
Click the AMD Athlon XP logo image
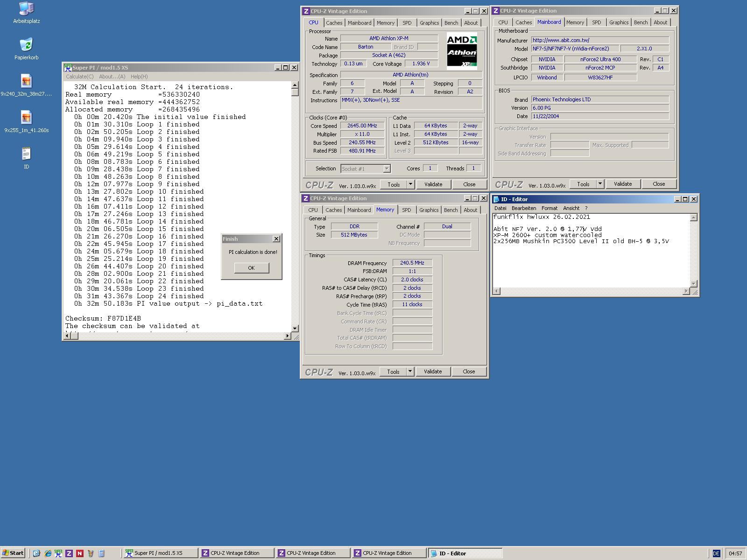(462, 51)
